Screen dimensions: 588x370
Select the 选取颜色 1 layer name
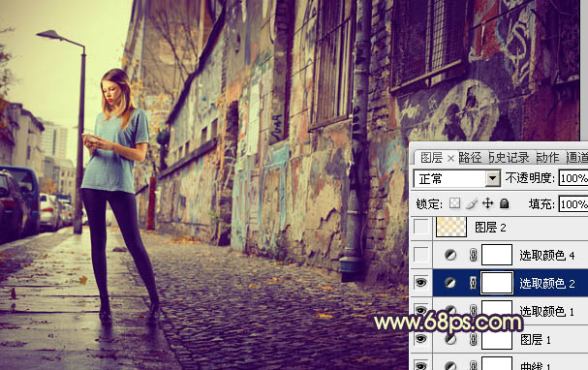coord(546,311)
